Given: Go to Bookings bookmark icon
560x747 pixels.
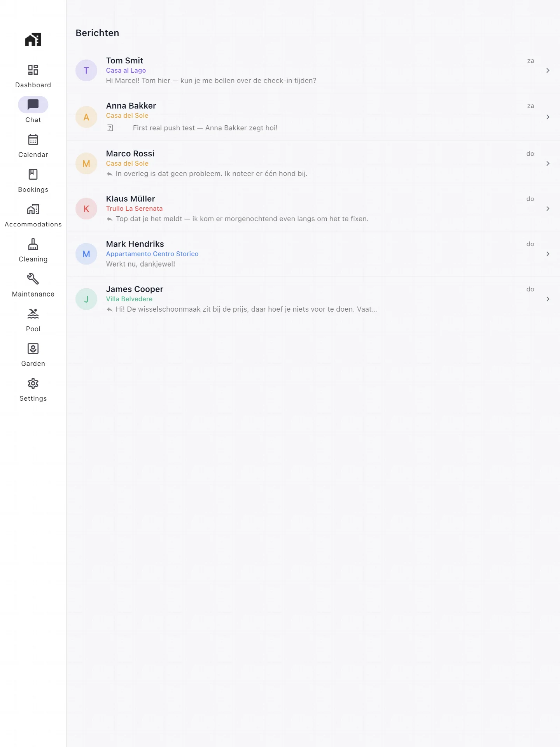Looking at the screenshot, I should tap(33, 174).
